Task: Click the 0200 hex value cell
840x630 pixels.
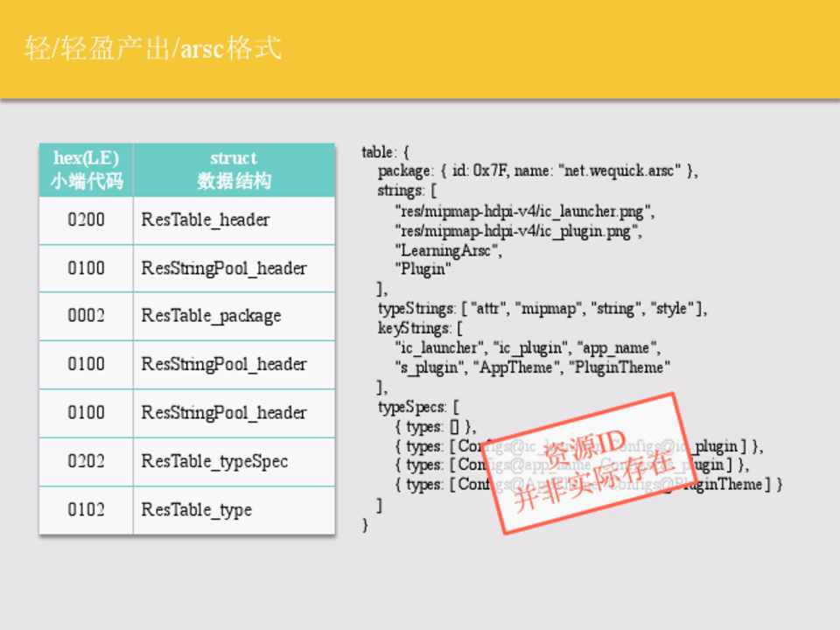Action: (x=86, y=220)
